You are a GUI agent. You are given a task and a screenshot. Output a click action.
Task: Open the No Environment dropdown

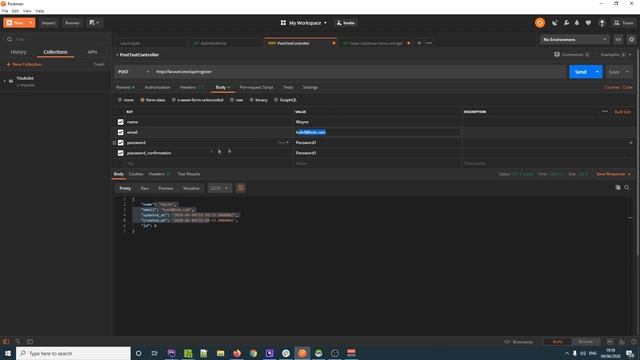click(x=575, y=40)
